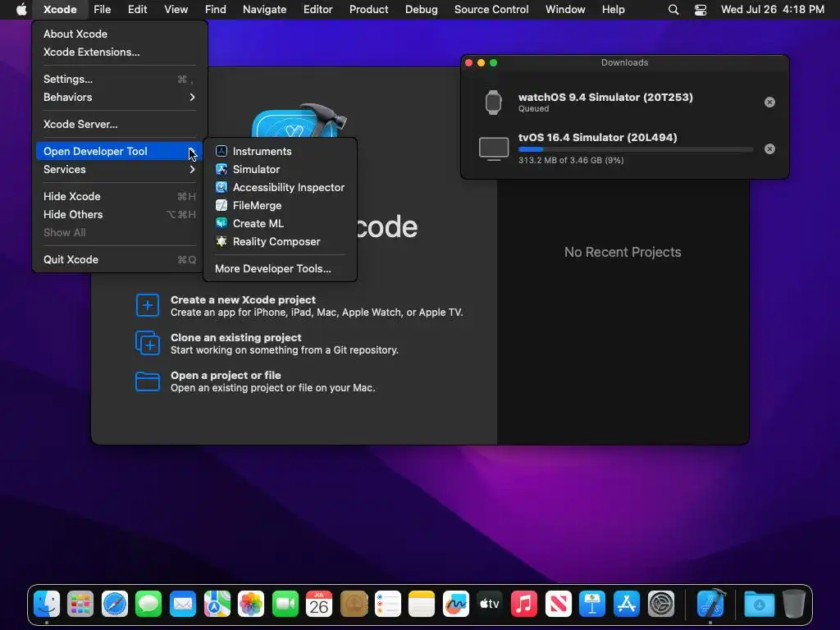This screenshot has height=630, width=840.
Task: Open the View menu
Action: pos(176,10)
